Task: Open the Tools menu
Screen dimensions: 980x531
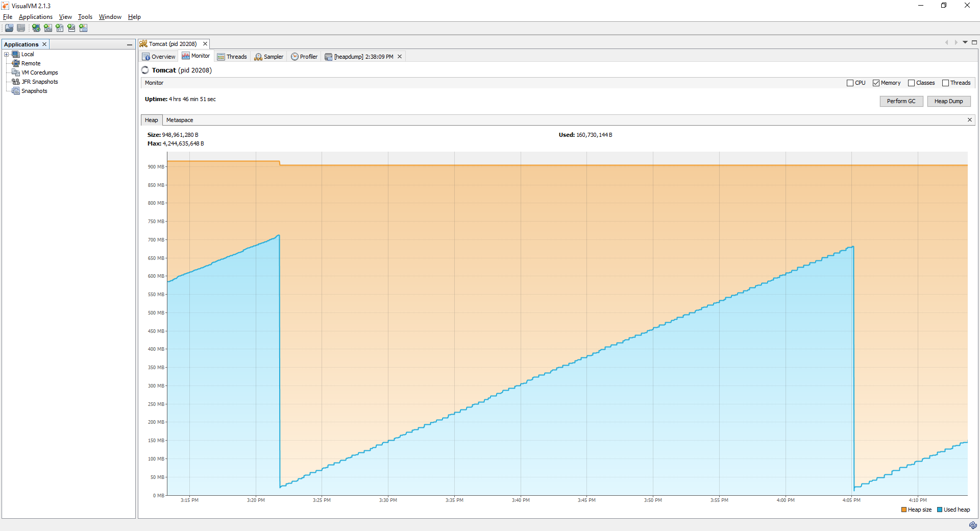Action: point(85,17)
